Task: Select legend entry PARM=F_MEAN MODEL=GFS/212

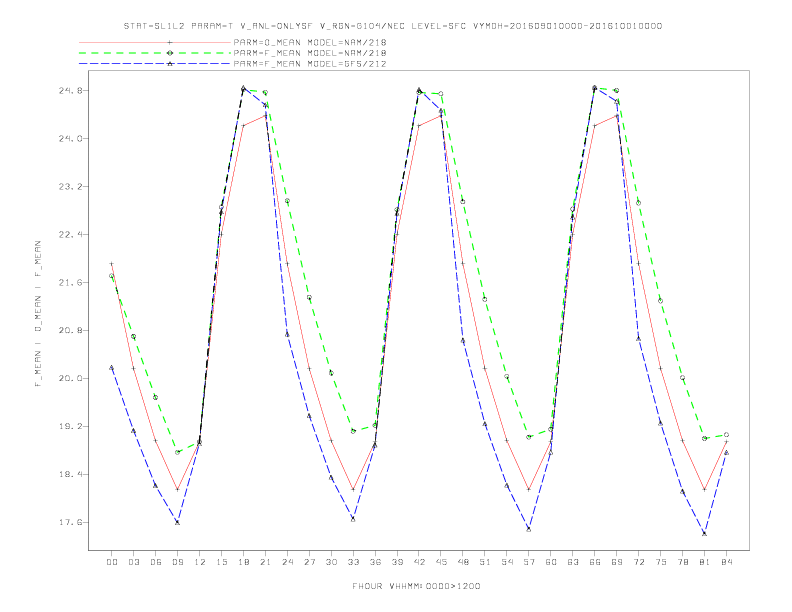Action: click(x=310, y=64)
